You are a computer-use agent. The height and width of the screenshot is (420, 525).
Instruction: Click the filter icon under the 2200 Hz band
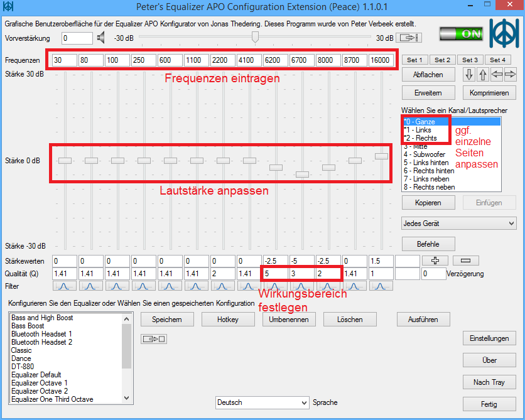tap(223, 286)
